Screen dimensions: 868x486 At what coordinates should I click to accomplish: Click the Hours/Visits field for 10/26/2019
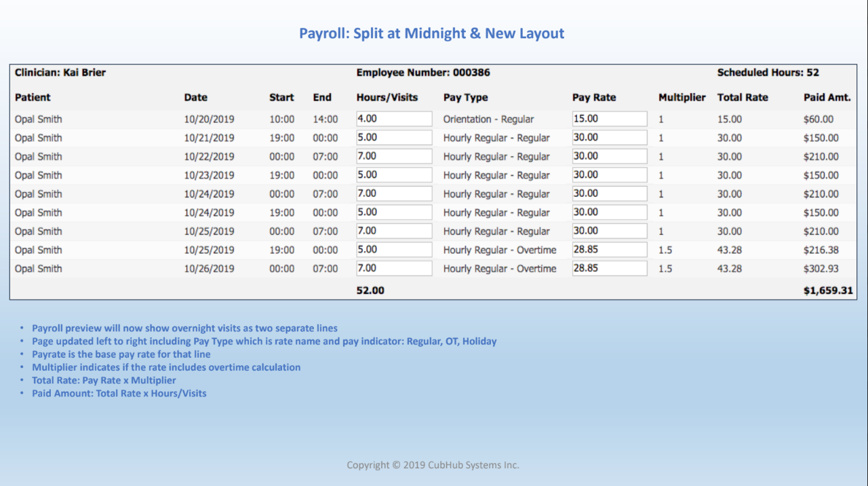pyautogui.click(x=394, y=268)
